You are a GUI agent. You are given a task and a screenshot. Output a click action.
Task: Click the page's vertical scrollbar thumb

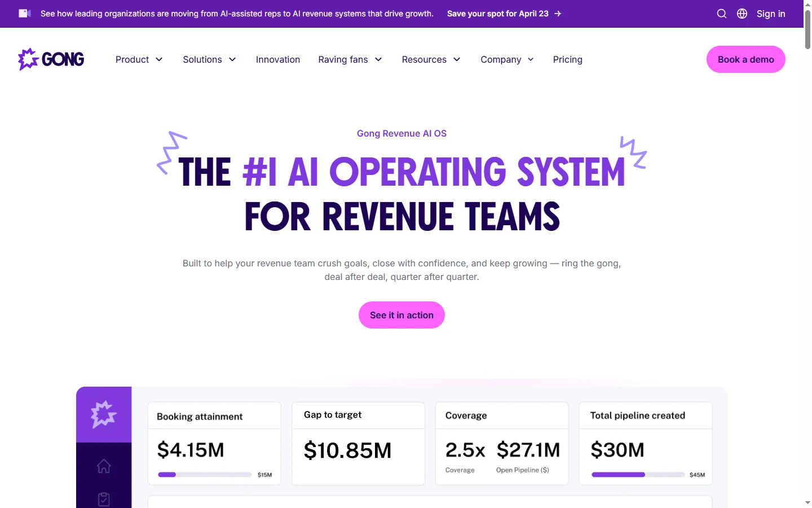pos(807,29)
